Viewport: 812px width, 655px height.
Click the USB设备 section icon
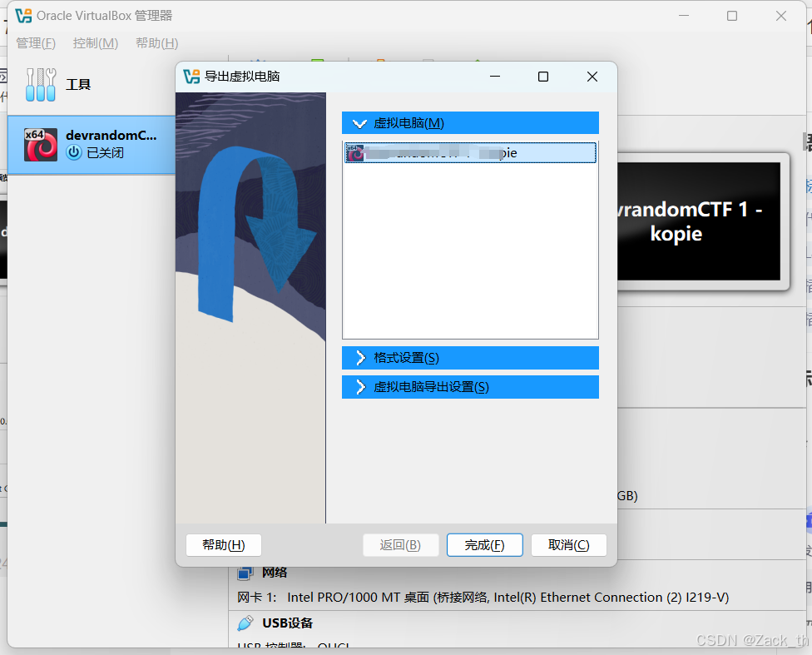(245, 623)
